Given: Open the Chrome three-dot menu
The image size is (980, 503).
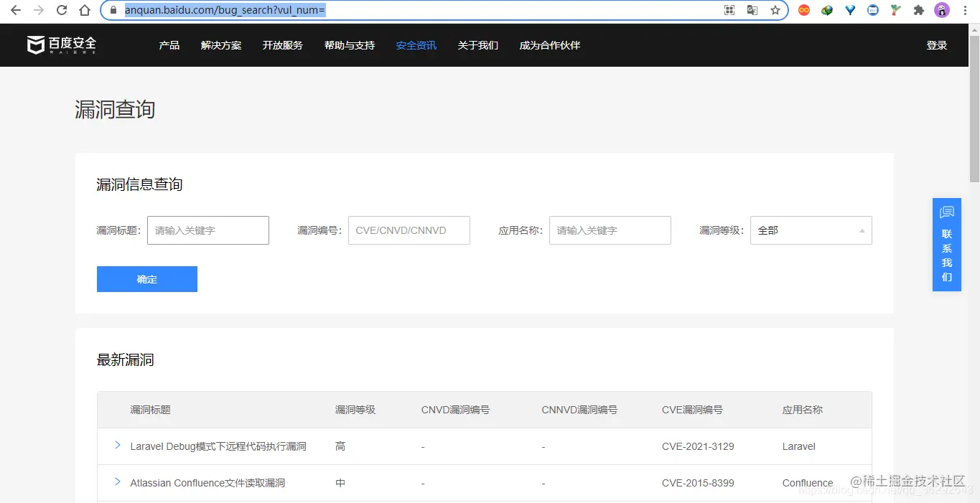Looking at the screenshot, I should click(x=965, y=10).
